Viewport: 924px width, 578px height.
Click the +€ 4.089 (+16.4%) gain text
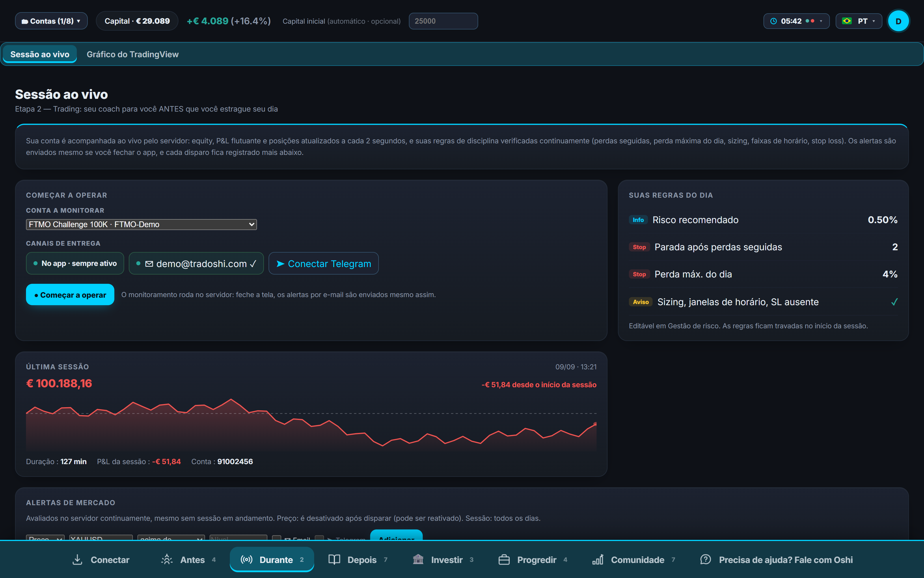(229, 21)
